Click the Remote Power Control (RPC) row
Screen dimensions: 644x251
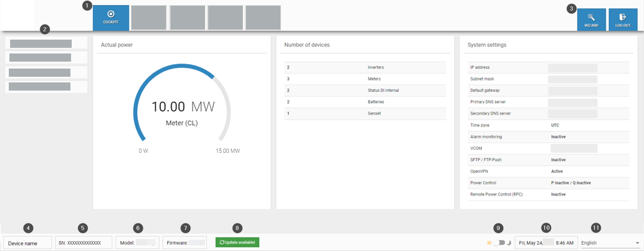548,194
